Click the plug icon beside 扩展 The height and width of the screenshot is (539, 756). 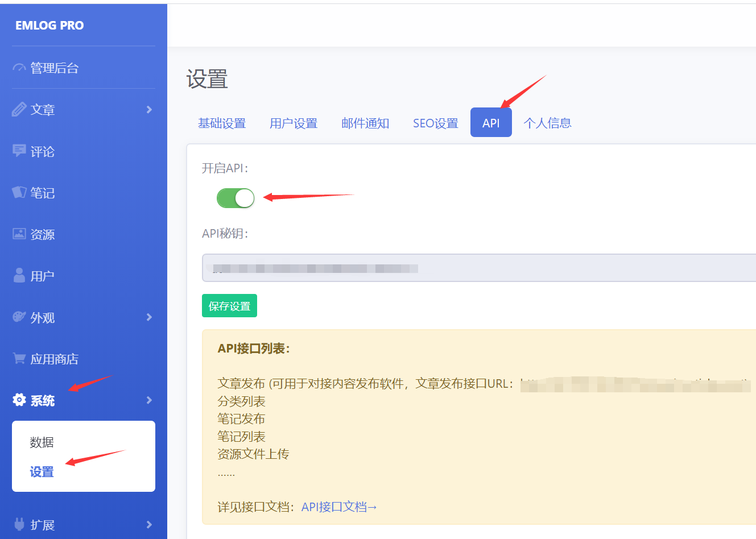[19, 524]
